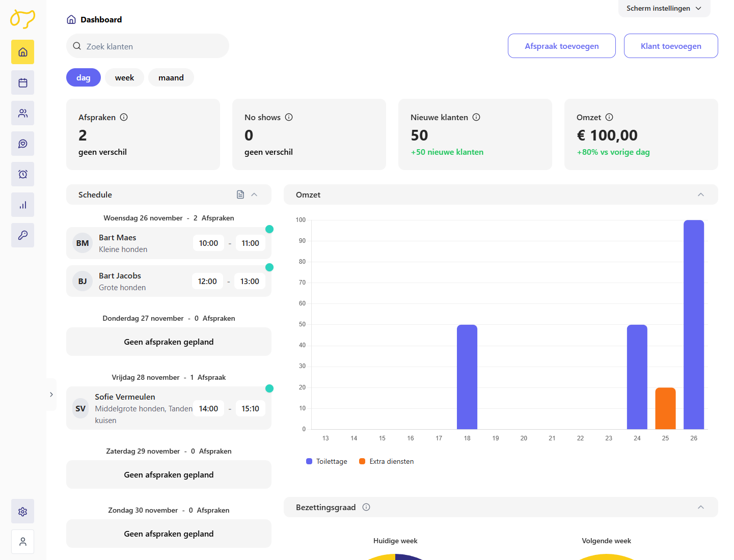Open the calendar page from sidebar
Viewport: 734px width, 560px height.
pyautogui.click(x=23, y=82)
